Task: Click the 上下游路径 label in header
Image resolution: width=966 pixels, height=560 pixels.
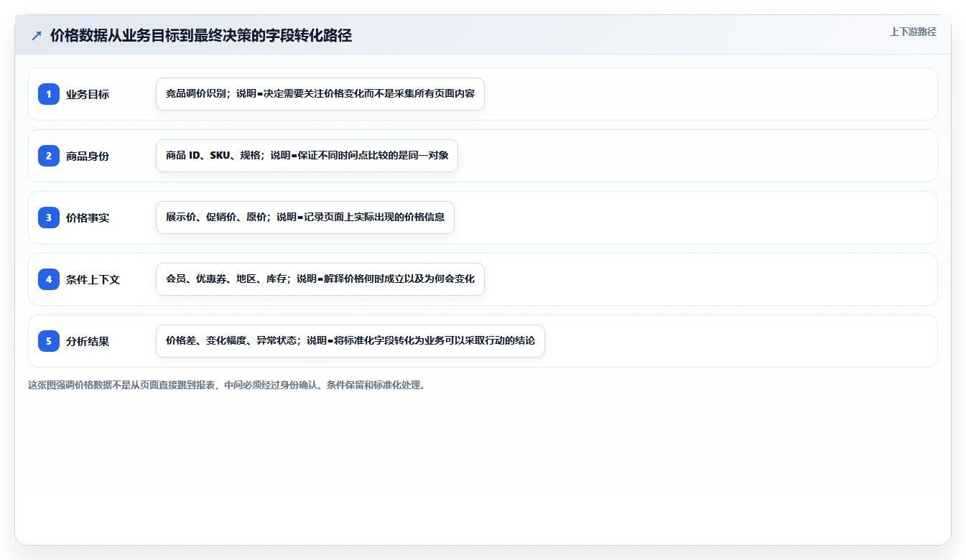Action: 913,32
